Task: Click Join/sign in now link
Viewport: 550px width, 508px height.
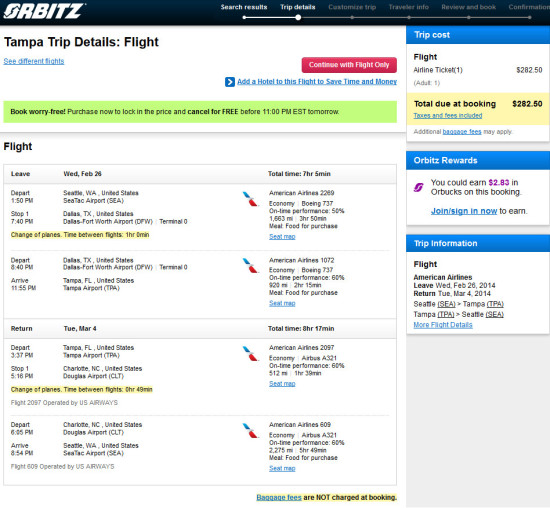Action: pyautogui.click(x=464, y=211)
